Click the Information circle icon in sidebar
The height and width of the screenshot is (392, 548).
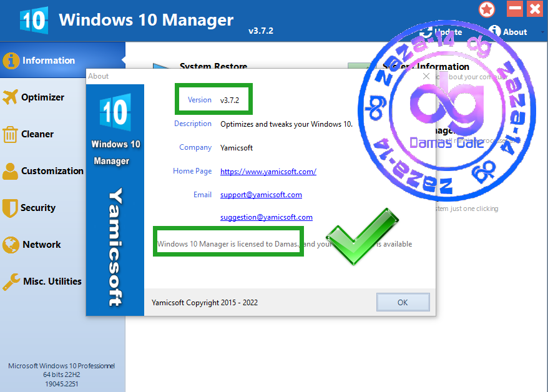click(11, 61)
